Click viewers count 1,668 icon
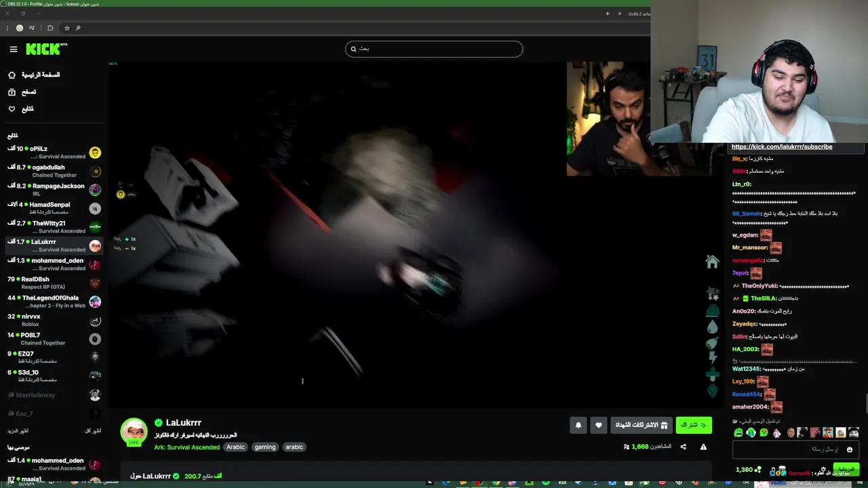Image resolution: width=868 pixels, height=488 pixels. [x=627, y=447]
